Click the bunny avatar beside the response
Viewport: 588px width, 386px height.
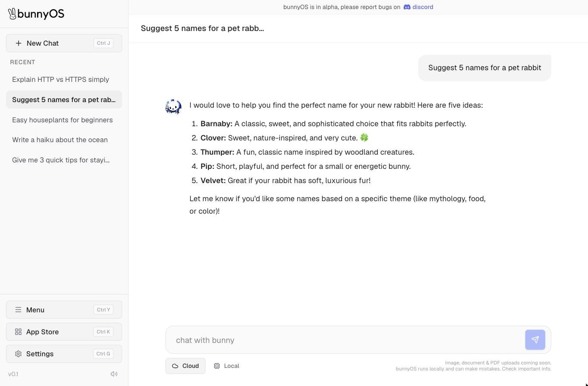173,106
